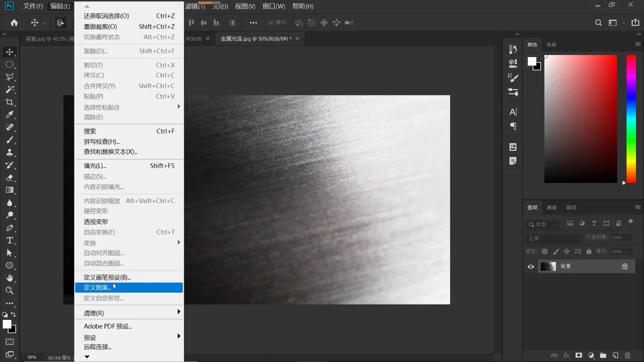Toggle Quick Mask mode
The width and height of the screenshot is (644, 362).
coord(10,342)
